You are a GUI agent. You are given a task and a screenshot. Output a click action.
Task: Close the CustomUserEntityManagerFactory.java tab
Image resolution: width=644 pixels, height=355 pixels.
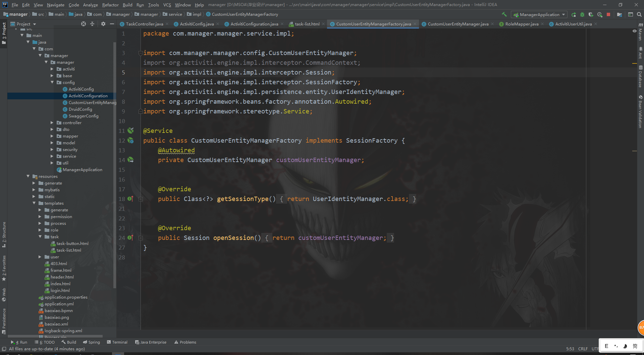(x=415, y=24)
